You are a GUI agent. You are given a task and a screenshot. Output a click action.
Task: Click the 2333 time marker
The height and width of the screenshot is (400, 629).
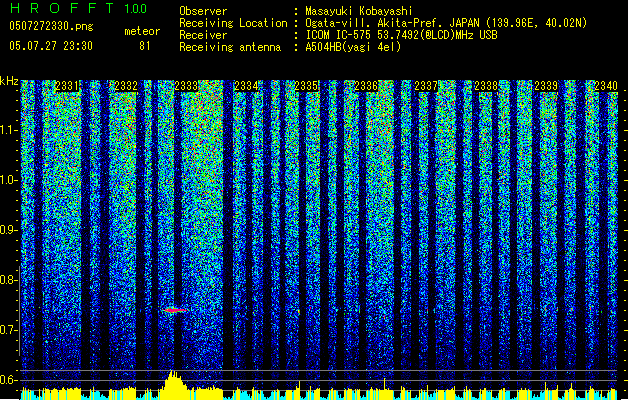tap(187, 86)
